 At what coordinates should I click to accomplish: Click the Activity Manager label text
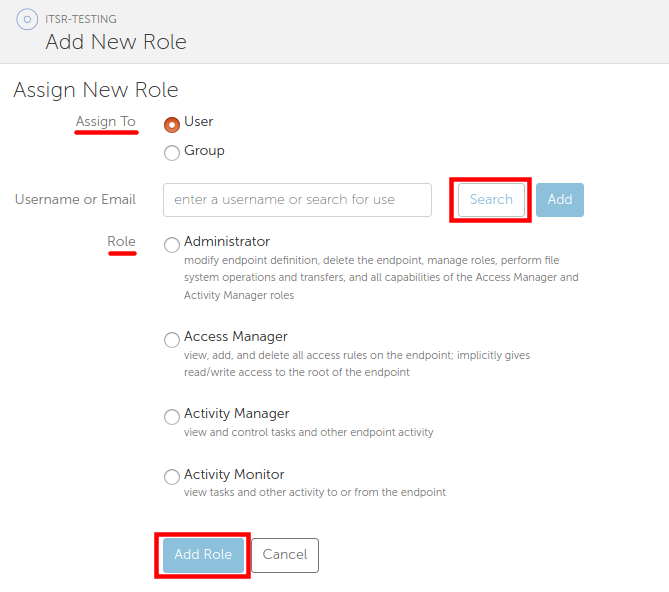[x=237, y=413]
